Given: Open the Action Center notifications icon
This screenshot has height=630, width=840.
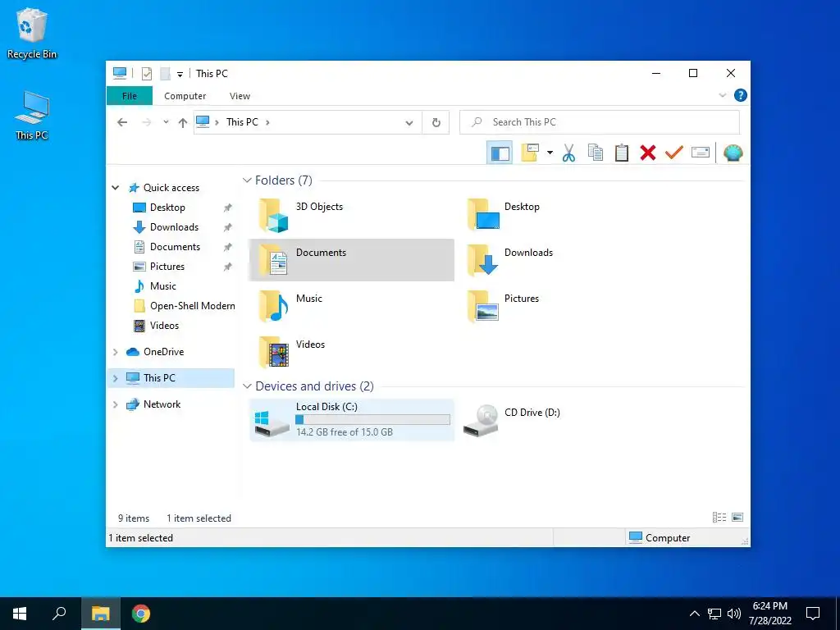Looking at the screenshot, I should pos(813,614).
